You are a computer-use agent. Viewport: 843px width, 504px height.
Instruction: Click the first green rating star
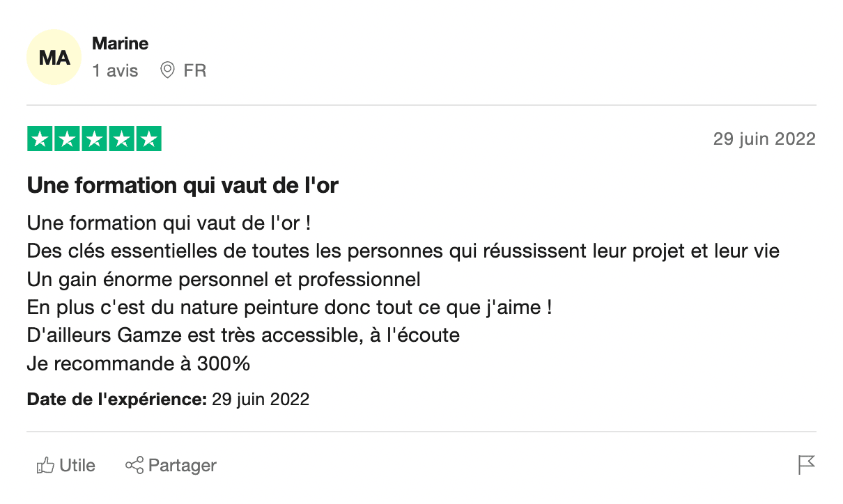(40, 139)
